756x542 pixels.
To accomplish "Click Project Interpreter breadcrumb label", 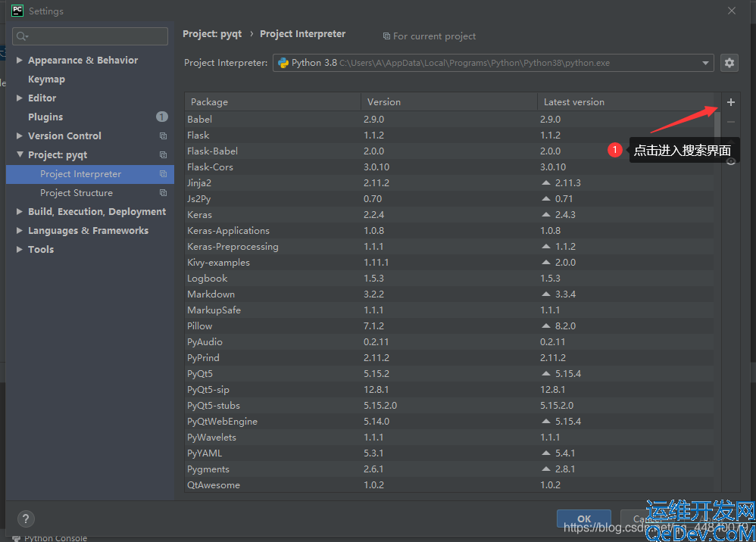I will 303,34.
